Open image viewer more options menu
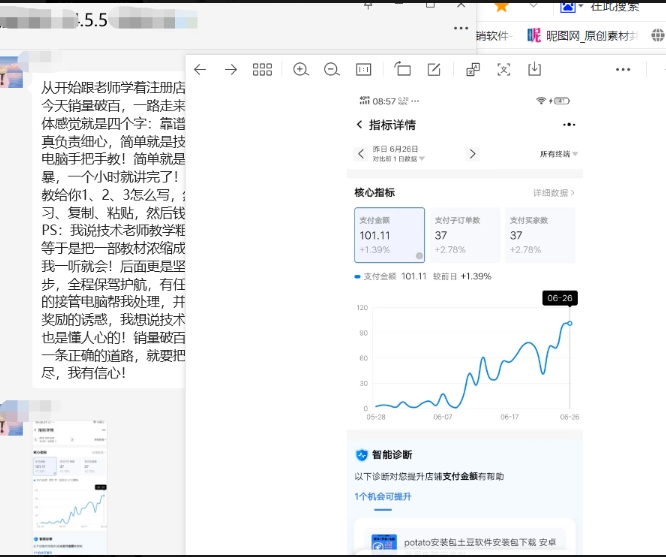 tap(623, 70)
